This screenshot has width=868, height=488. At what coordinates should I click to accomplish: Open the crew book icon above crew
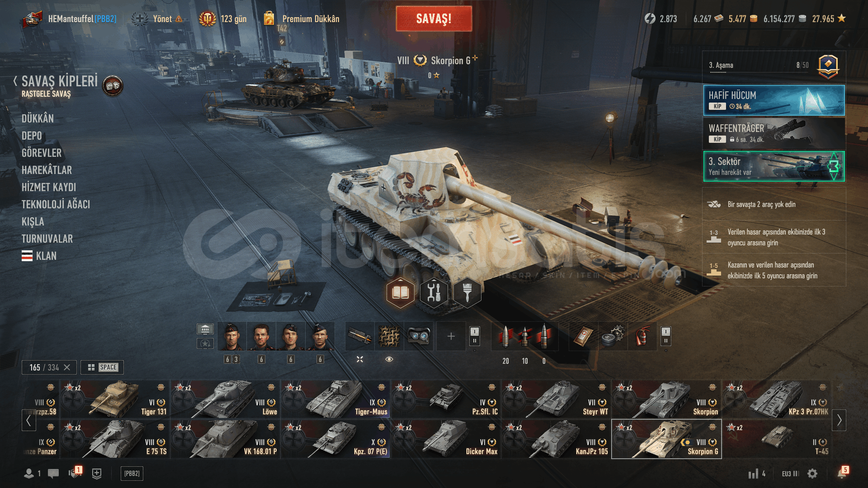[400, 293]
